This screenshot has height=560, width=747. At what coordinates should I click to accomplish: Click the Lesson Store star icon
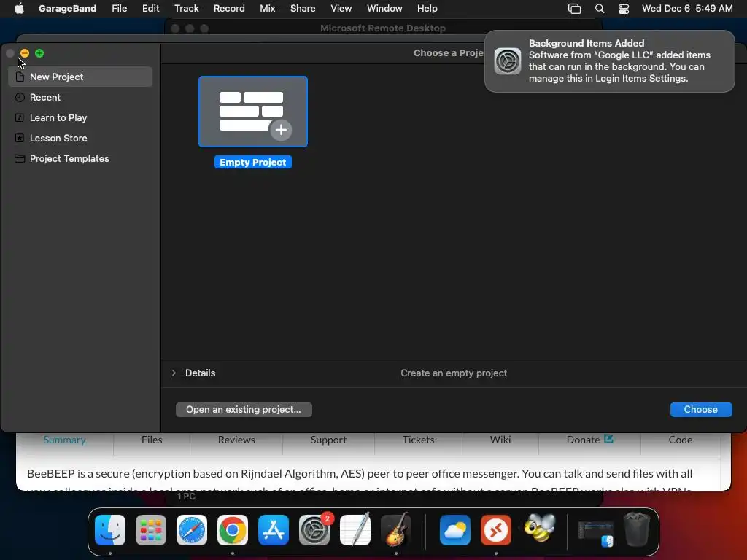pos(20,138)
